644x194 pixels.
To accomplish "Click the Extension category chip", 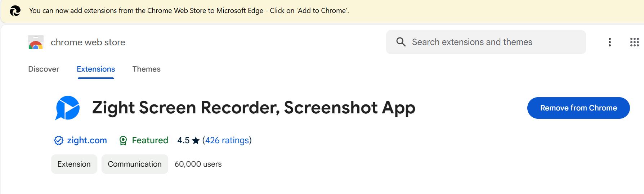I will tap(74, 164).
